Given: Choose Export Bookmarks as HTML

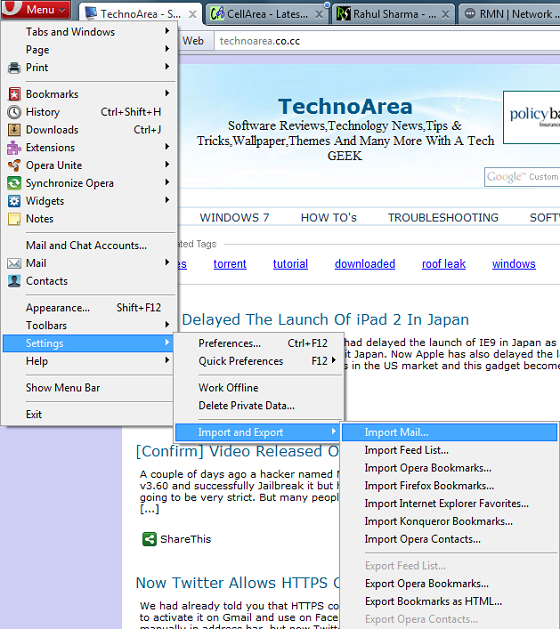Looking at the screenshot, I should 433,601.
